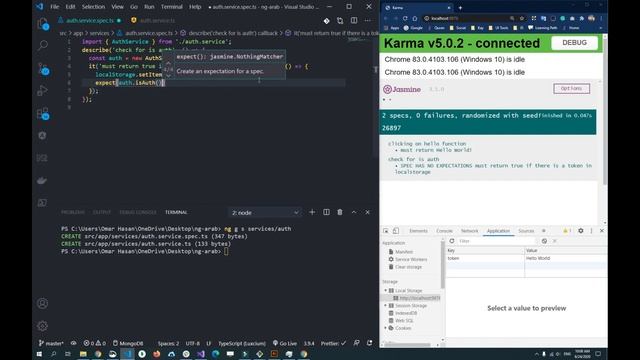This screenshot has height=360, width=640.
Task: Open the terminal selector dropdown '2: node'
Action: tap(264, 213)
